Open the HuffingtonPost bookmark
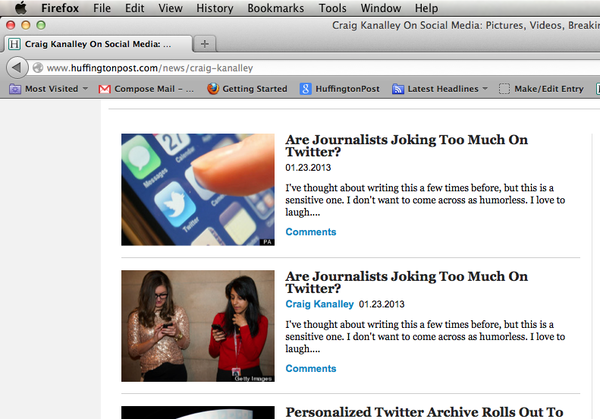 (x=340, y=89)
